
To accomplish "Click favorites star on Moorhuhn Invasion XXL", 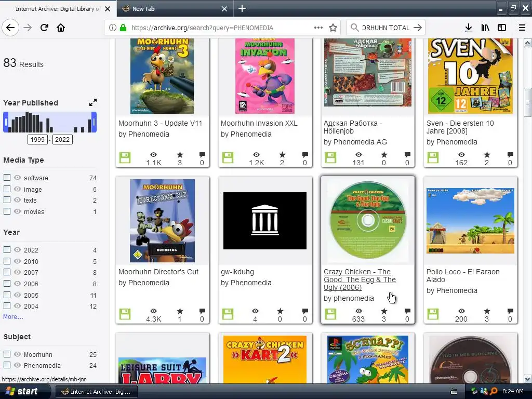I will tap(282, 155).
